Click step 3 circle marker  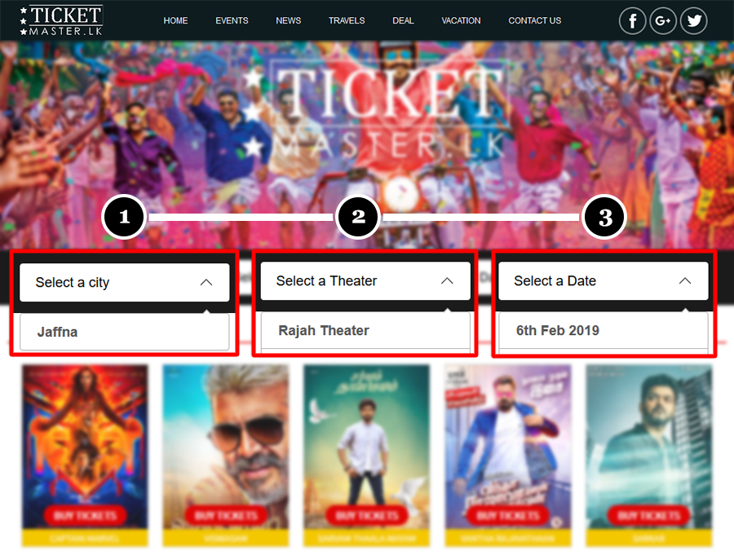coord(604,217)
